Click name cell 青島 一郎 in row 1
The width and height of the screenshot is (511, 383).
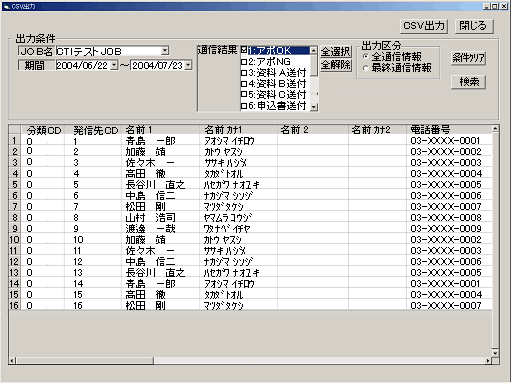(x=161, y=140)
